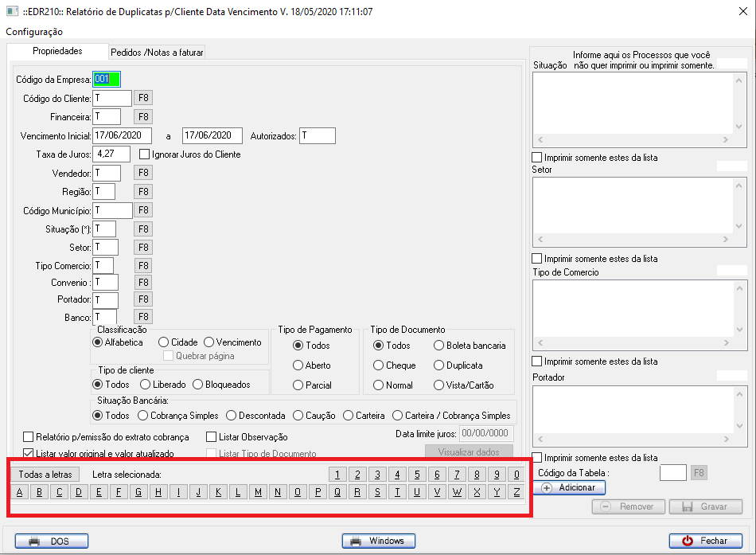Select the Cidade classification radio button
Screen dimensions: 756x555
tap(164, 342)
